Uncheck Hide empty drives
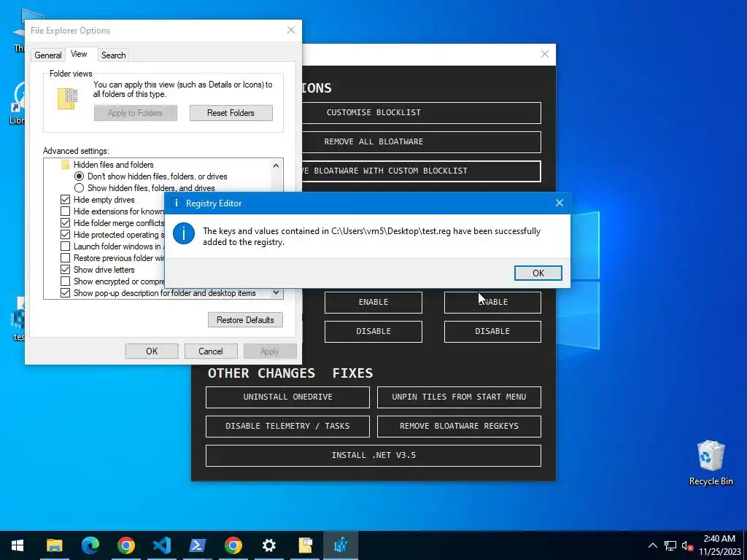Image resolution: width=747 pixels, height=560 pixels. 65,200
